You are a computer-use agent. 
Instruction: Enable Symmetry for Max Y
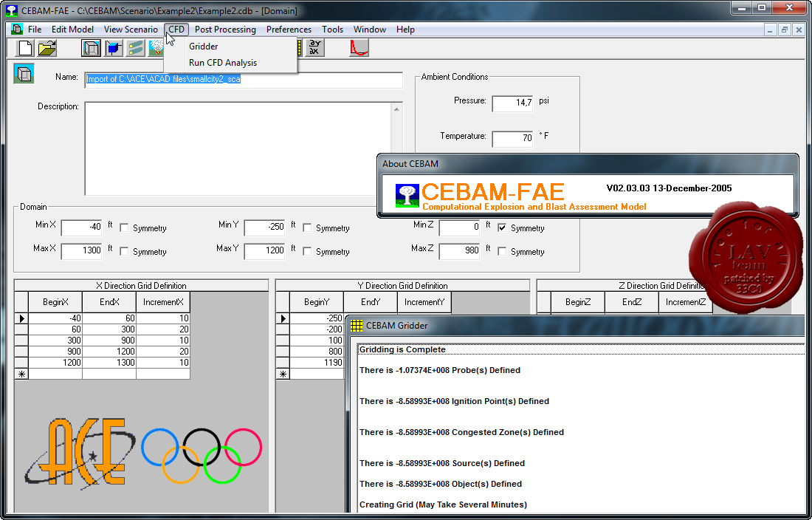pyautogui.click(x=307, y=252)
